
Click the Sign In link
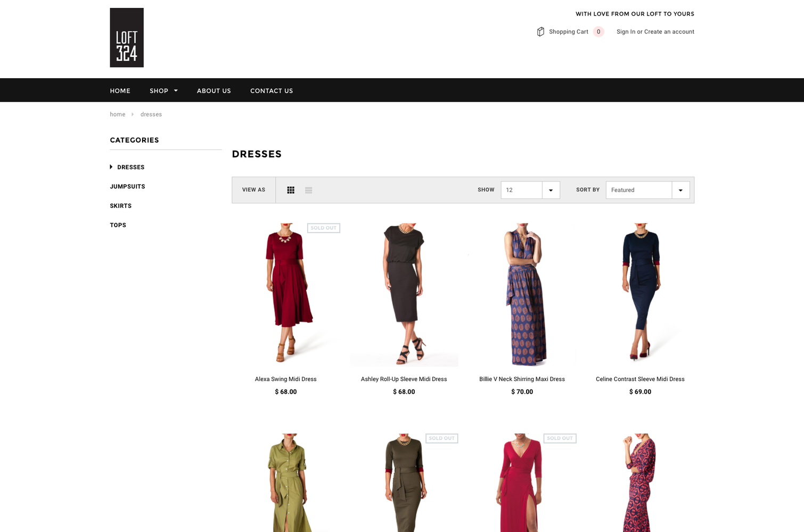tap(626, 32)
